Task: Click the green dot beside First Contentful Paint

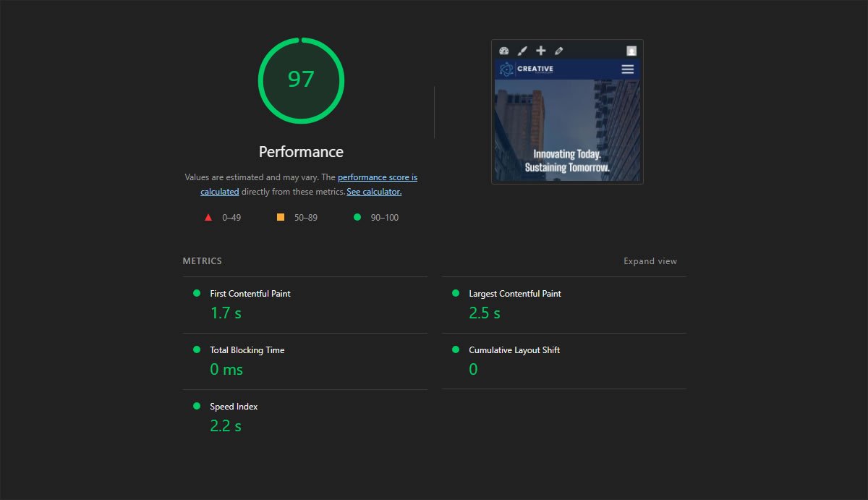Action: click(x=197, y=293)
